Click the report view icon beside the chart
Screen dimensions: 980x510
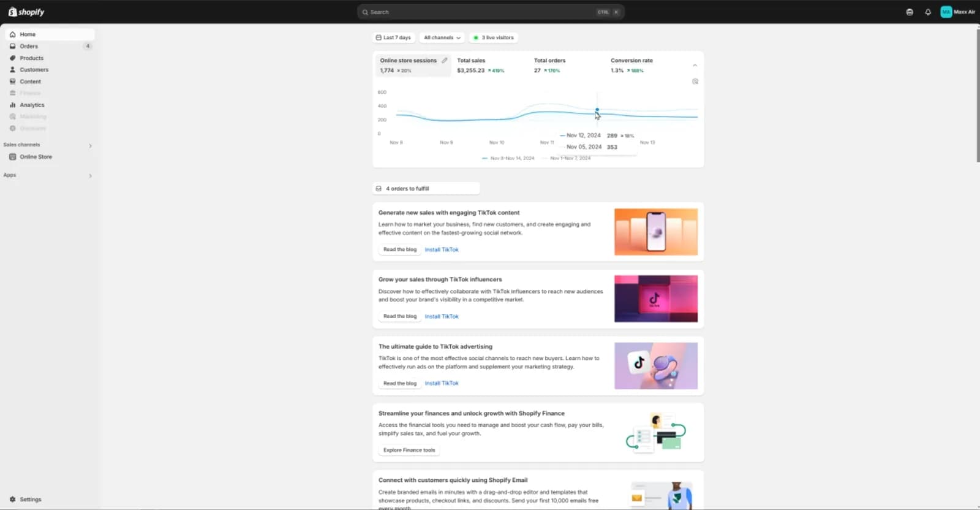pyautogui.click(x=695, y=82)
